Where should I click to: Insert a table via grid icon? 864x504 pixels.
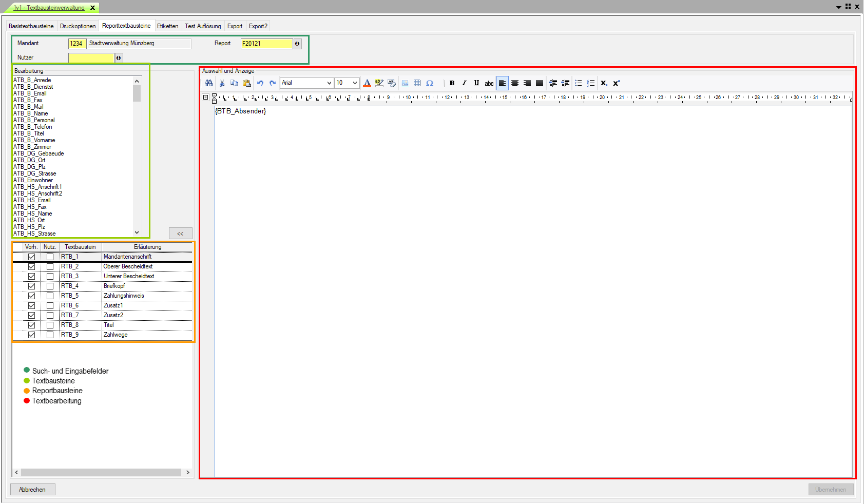click(417, 83)
